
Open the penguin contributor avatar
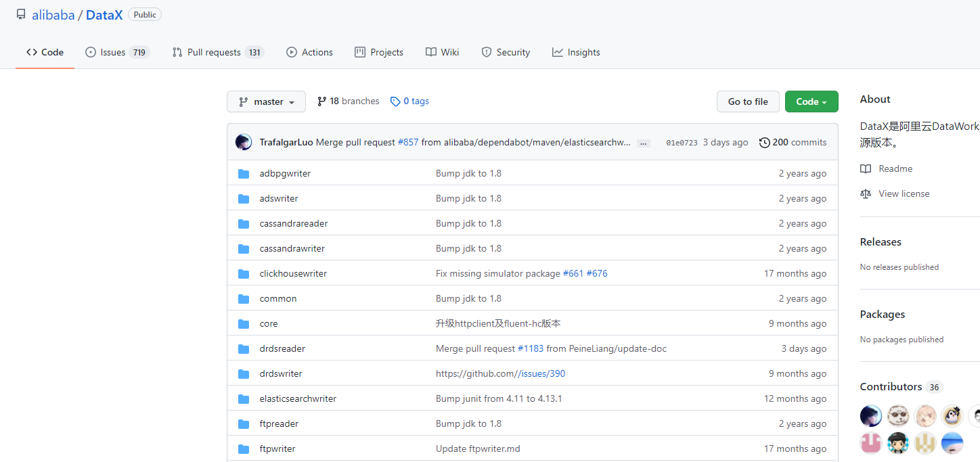pyautogui.click(x=952, y=415)
